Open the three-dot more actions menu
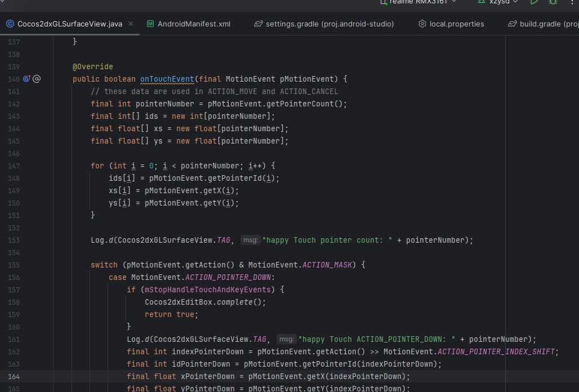This screenshot has width=579, height=392. (x=572, y=2)
